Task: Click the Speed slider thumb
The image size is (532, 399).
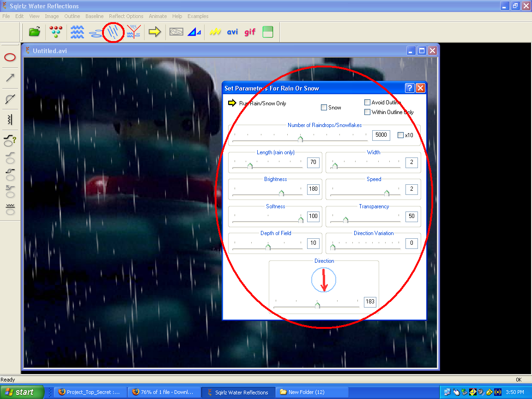Action: pos(387,193)
